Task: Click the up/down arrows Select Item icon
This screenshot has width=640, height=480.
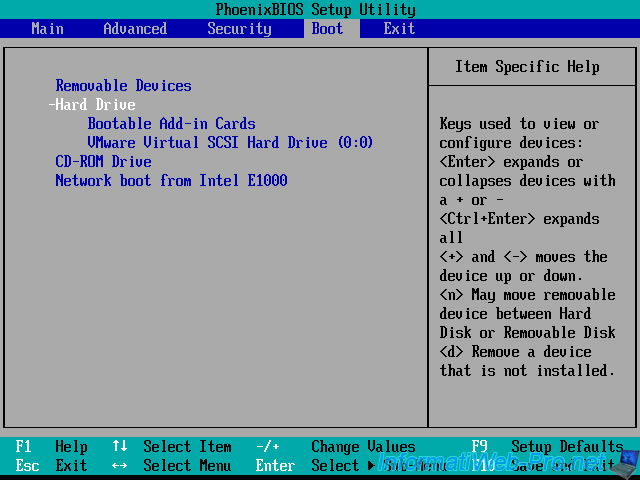Action: (120, 447)
